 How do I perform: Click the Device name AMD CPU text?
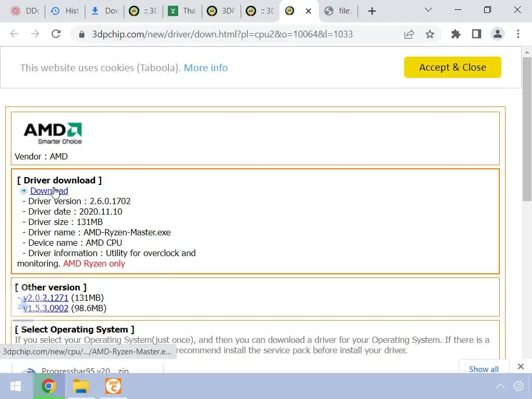pos(75,243)
